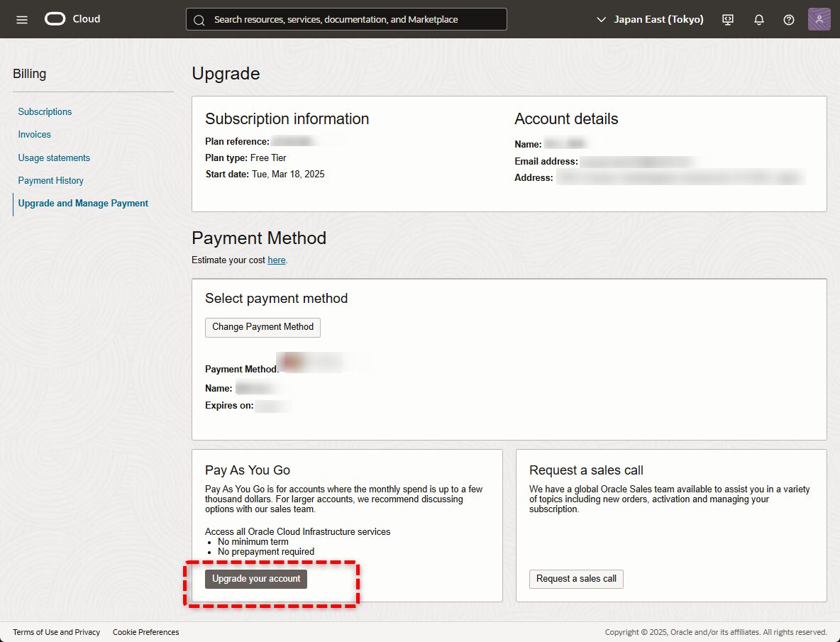Viewport: 840px width, 642px height.
Task: Open Cookie Preferences link
Action: click(145, 632)
